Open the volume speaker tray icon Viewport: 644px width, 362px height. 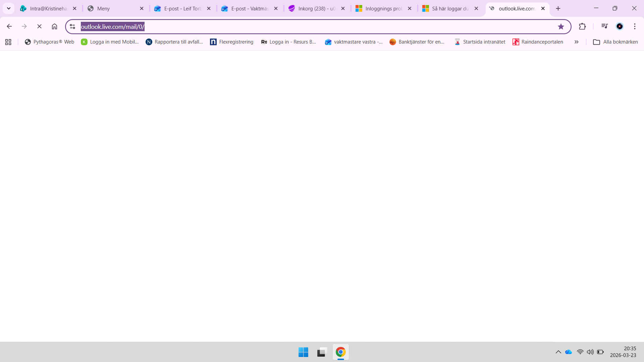point(590,352)
